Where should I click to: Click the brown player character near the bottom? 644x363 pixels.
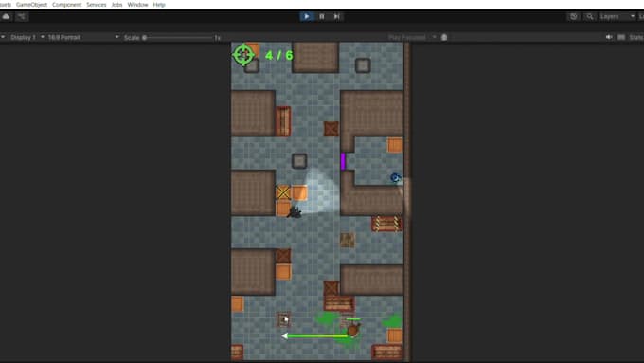pos(353,329)
